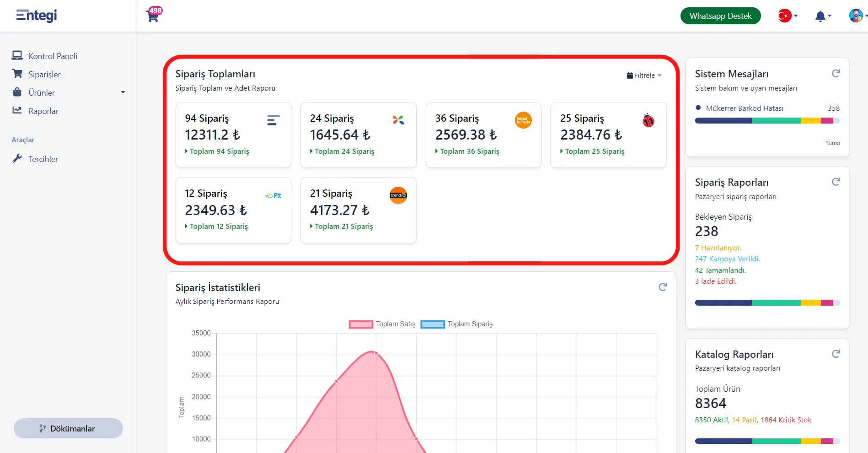Click the 3 İade Edildi status text

716,281
